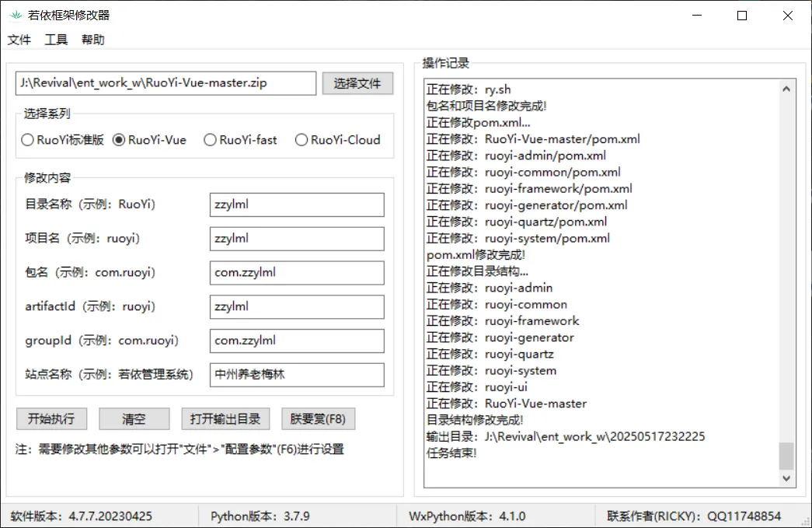This screenshot has height=528, width=812.
Task: Click the log scrollbar up arrow
Action: (786, 89)
